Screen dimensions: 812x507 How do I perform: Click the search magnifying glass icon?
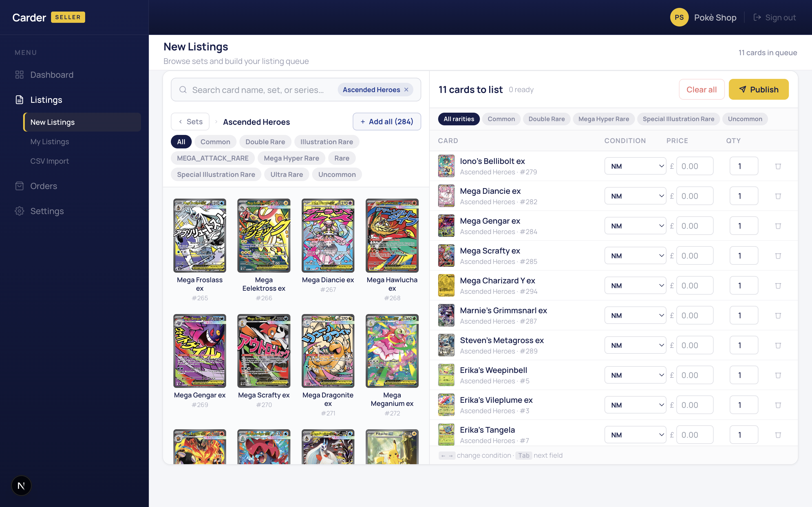pyautogui.click(x=183, y=90)
